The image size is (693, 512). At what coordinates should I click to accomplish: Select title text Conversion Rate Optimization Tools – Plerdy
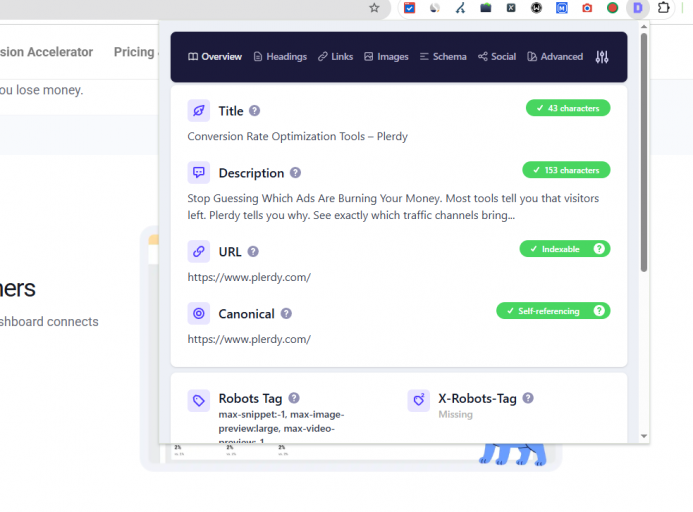coord(297,136)
